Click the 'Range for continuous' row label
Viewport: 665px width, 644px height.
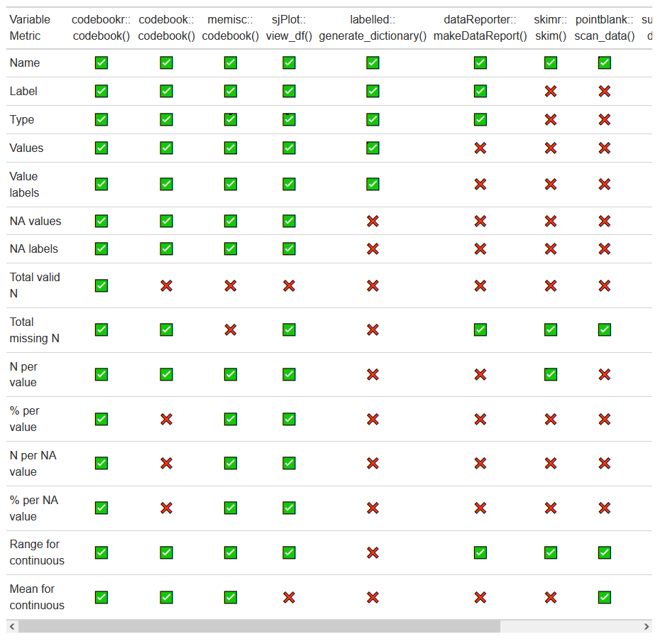click(x=37, y=552)
